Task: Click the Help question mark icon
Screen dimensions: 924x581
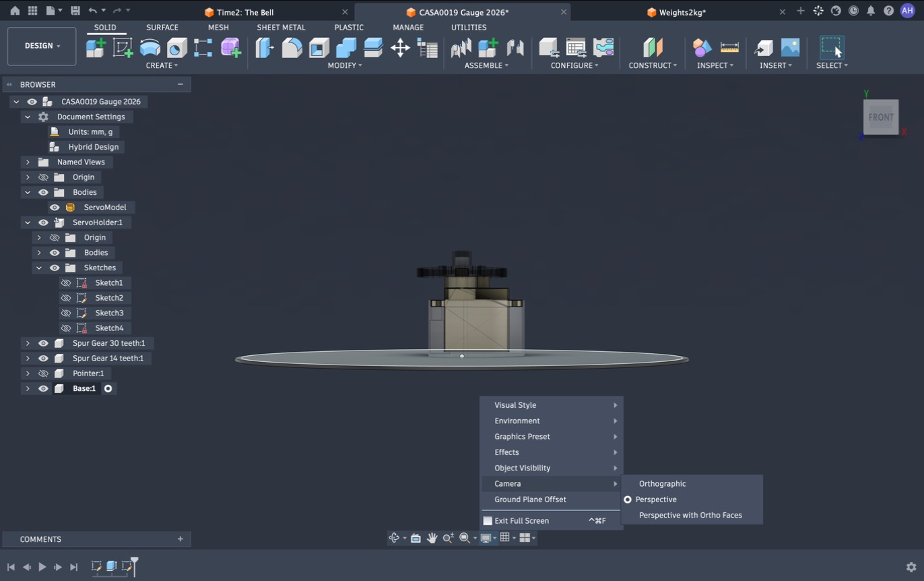Action: pyautogui.click(x=888, y=11)
